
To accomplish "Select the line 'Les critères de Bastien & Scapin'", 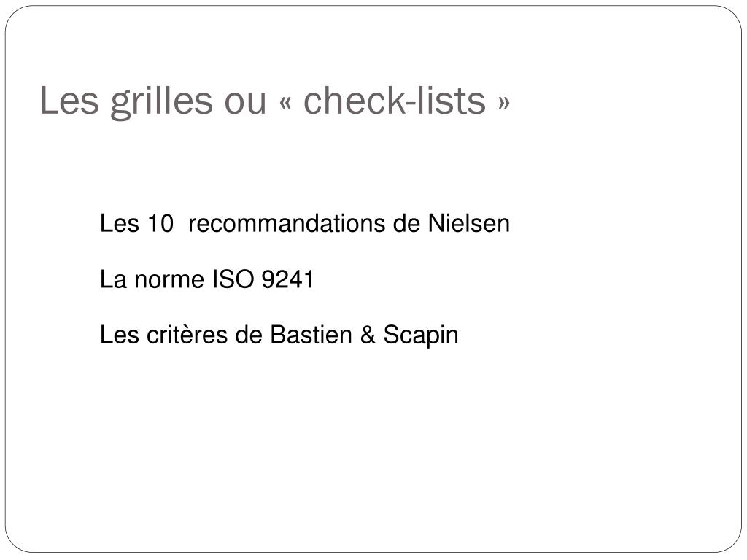I will (279, 335).
